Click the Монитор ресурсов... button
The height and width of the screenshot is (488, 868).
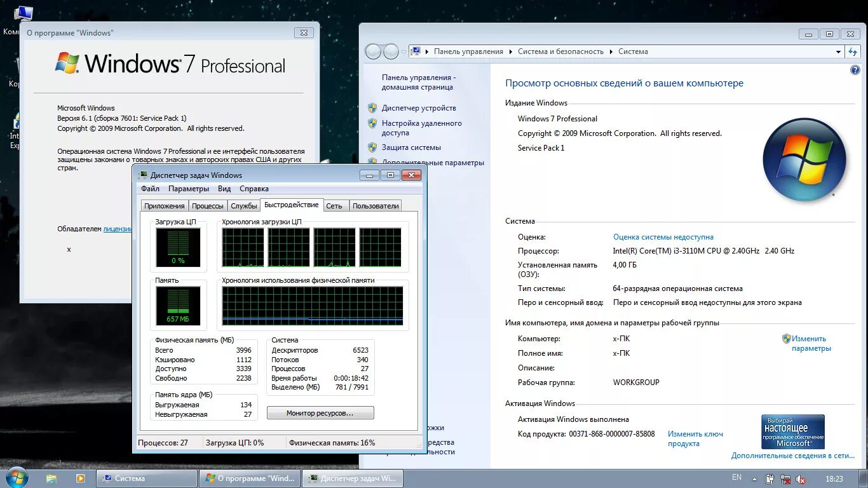320,413
